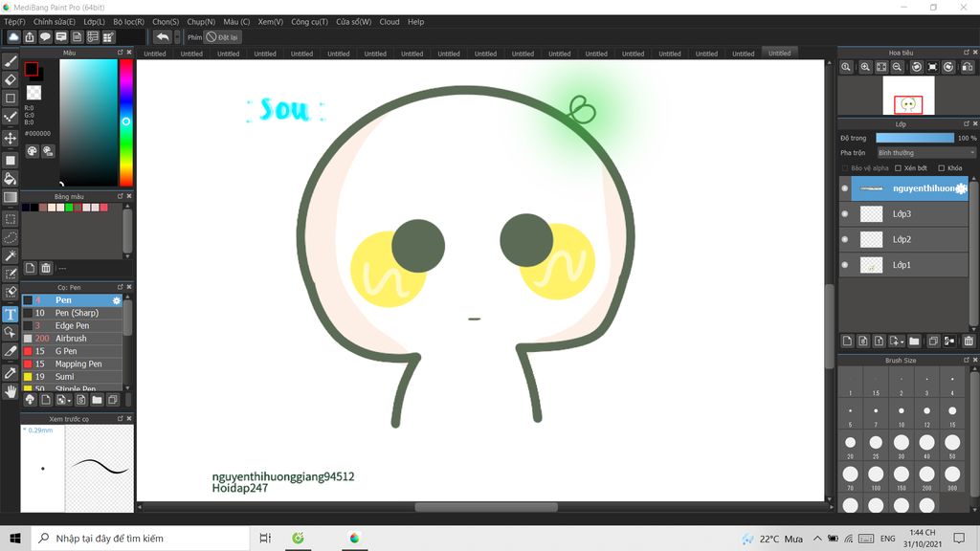The height and width of the screenshot is (551, 980).
Task: Add a new layer folder
Action: click(x=914, y=342)
